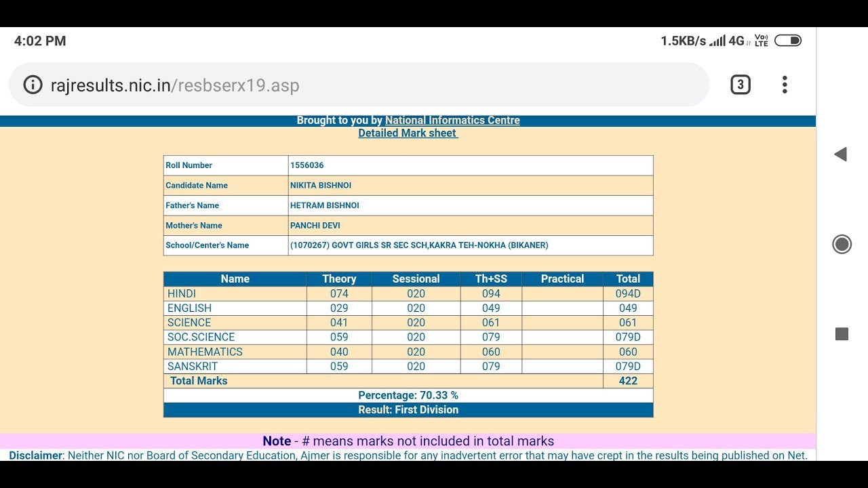
Task: Tap the rajresults.nic.in URL field
Action: coord(359,85)
